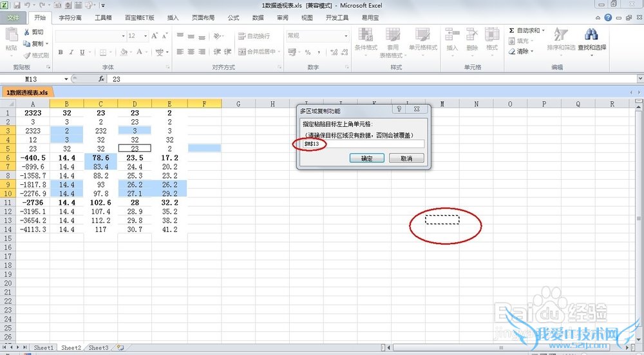Toggle Underline formatting
This screenshot has height=355, width=644.
pyautogui.click(x=82, y=52)
